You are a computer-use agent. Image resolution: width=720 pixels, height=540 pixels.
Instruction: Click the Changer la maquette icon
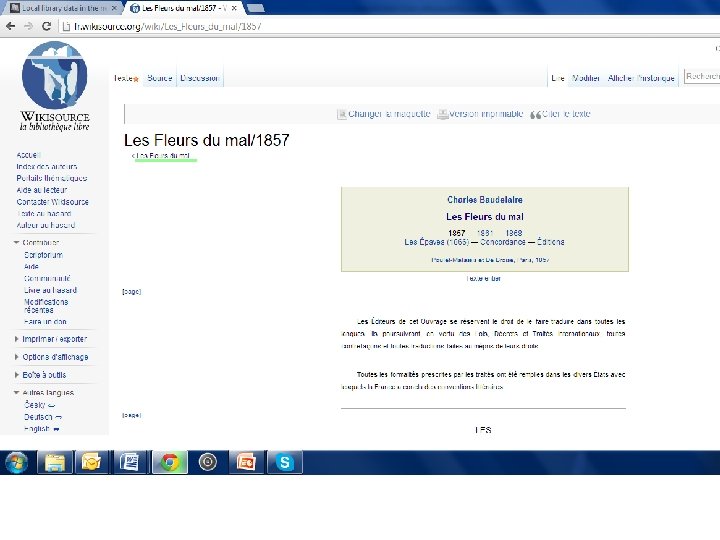[x=342, y=114]
